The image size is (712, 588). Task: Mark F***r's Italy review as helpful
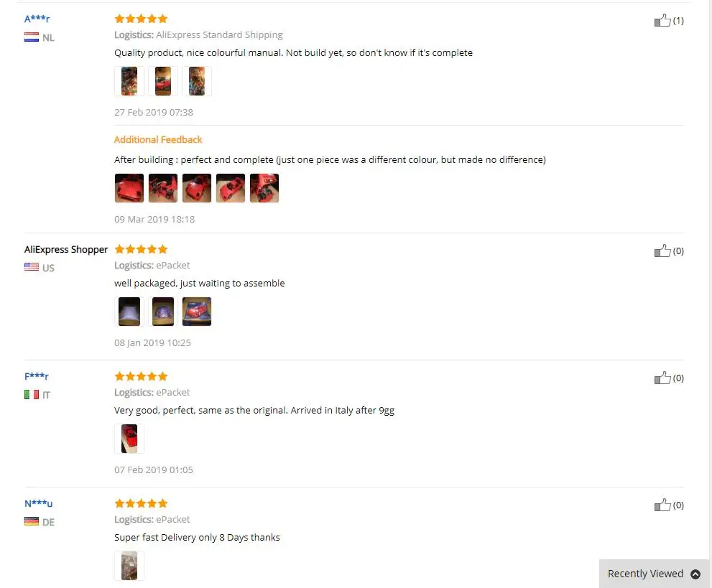tap(662, 378)
